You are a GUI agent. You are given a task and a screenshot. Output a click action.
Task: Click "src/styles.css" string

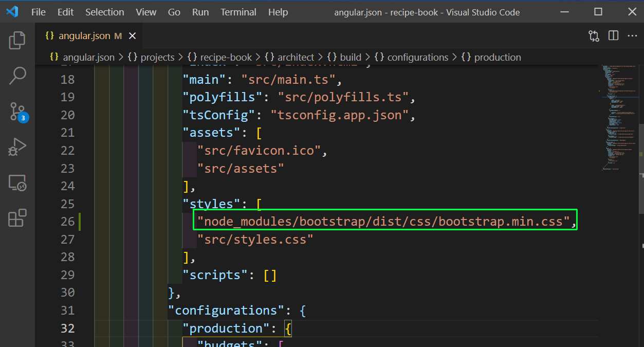click(x=255, y=240)
